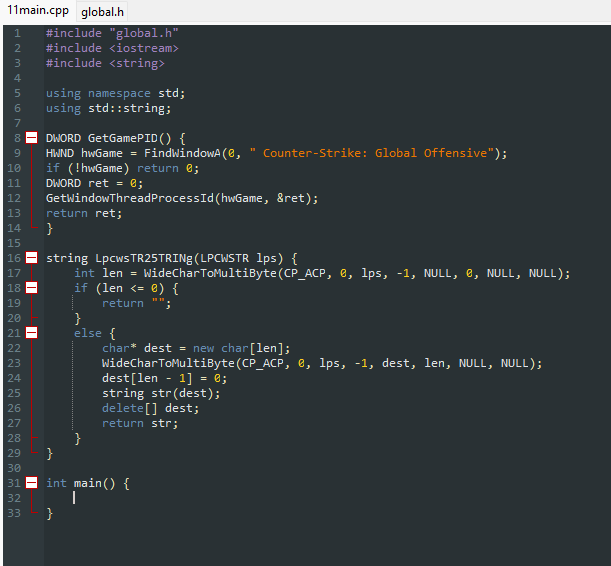
Task: Click return str on line 27
Action: [140, 423]
